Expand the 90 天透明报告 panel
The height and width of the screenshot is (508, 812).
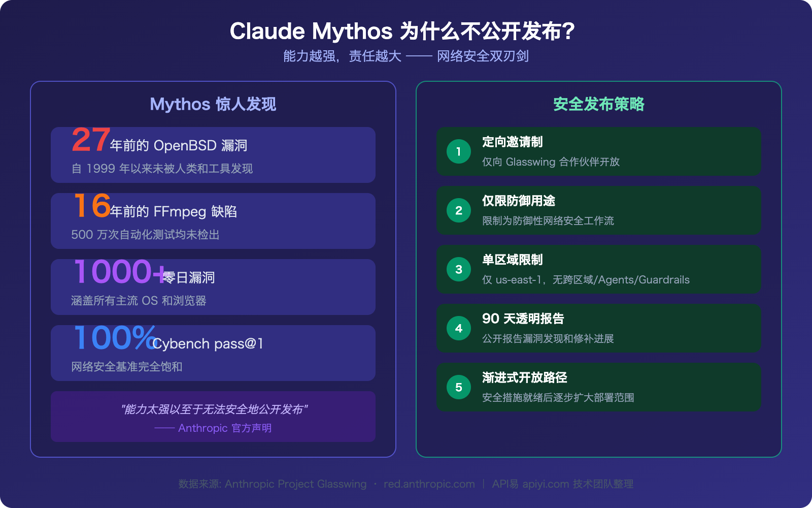pyautogui.click(x=598, y=328)
